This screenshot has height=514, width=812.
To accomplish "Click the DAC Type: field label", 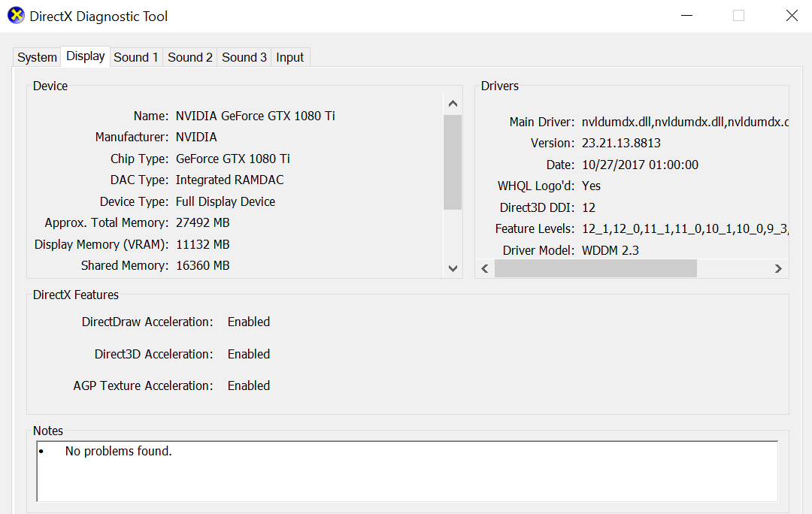I will [x=139, y=180].
